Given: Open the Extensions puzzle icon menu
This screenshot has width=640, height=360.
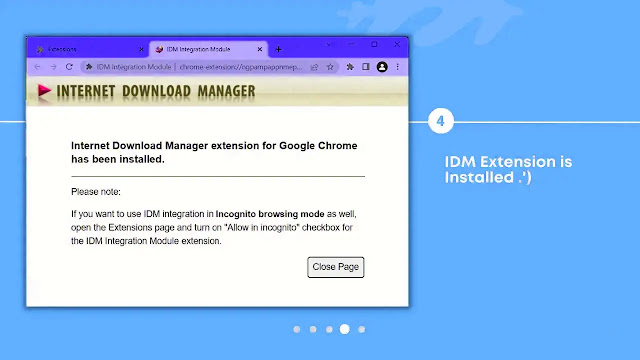Looking at the screenshot, I should pos(350,67).
